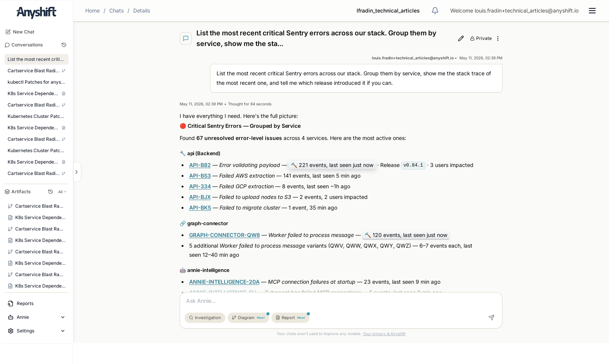
Task: Open ANNIE-INTELLIGENCE-20A issue link
Action: [224, 282]
